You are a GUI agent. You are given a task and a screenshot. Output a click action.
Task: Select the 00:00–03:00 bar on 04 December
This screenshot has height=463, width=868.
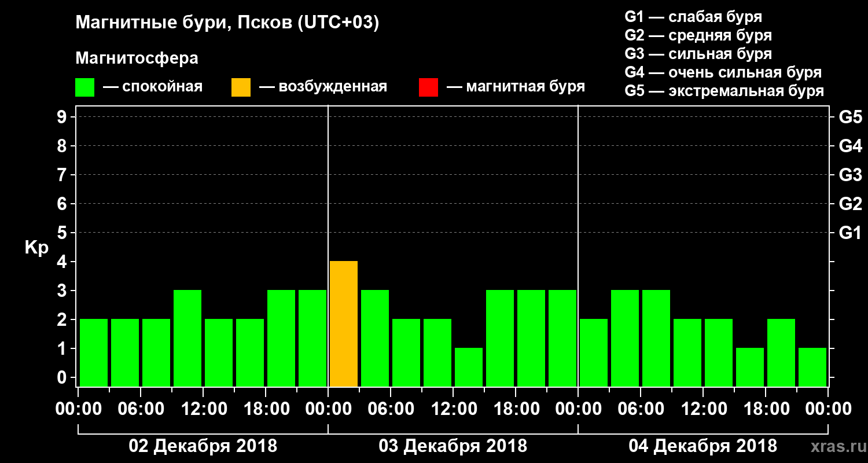pos(594,353)
